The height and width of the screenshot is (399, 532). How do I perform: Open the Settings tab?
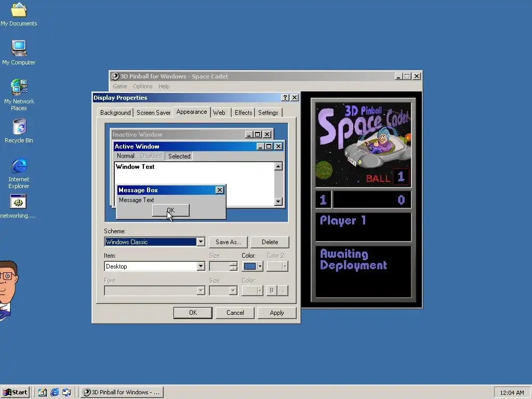[x=268, y=113]
